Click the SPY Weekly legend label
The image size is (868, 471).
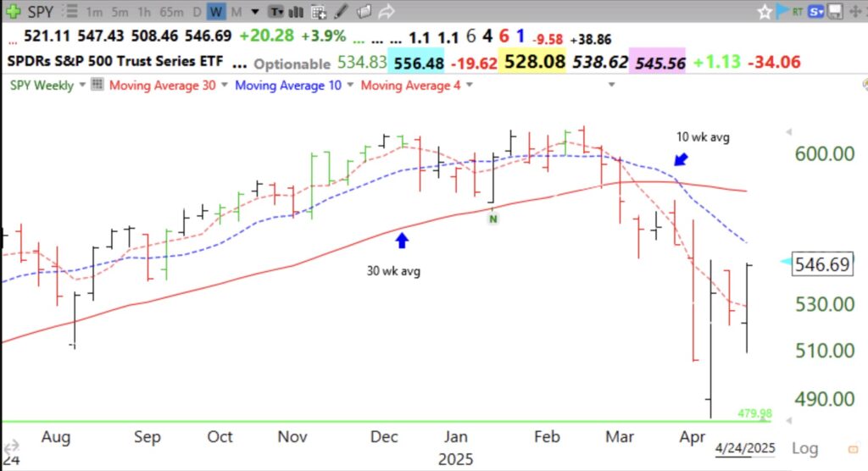pyautogui.click(x=42, y=86)
